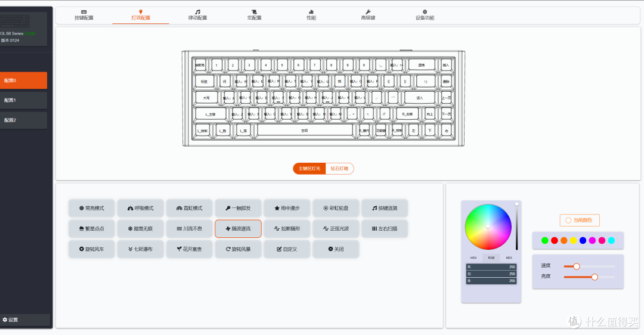Click the 标签 tab key on diagram
This screenshot has height=335, width=644.
pyautogui.click(x=204, y=81)
